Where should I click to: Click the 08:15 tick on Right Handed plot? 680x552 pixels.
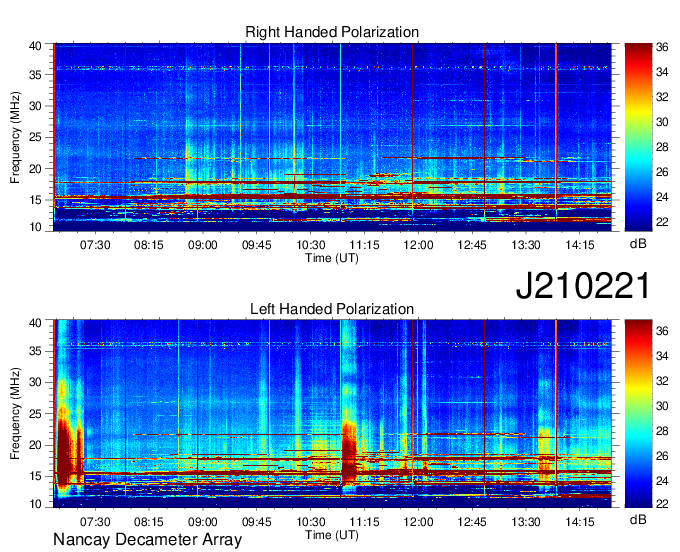tap(149, 245)
